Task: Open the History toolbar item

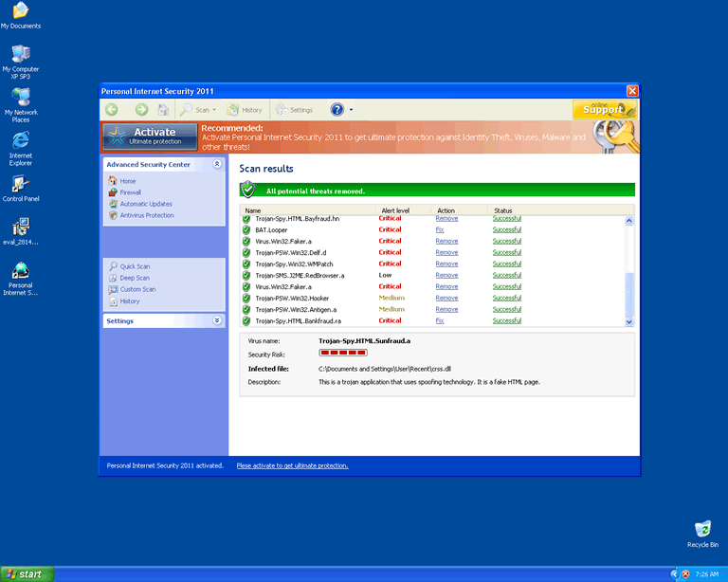Action: pyautogui.click(x=246, y=110)
